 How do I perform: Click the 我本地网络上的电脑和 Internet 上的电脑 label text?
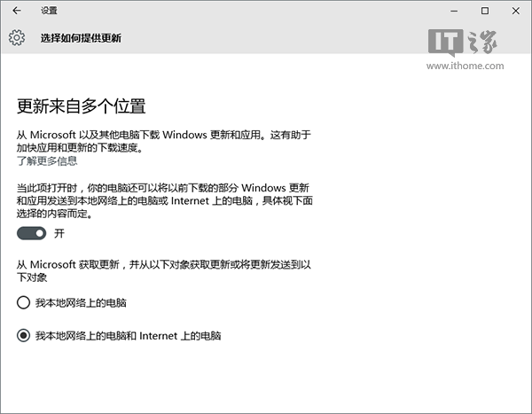(128, 336)
